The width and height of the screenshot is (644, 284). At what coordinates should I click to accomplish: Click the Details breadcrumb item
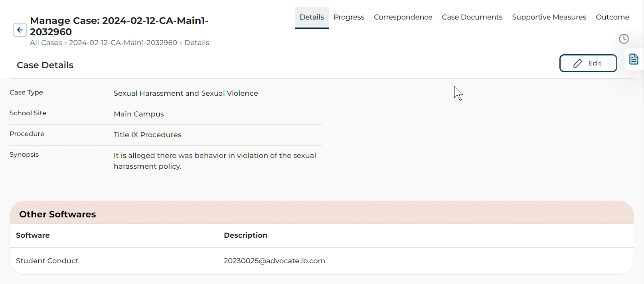coord(197,43)
